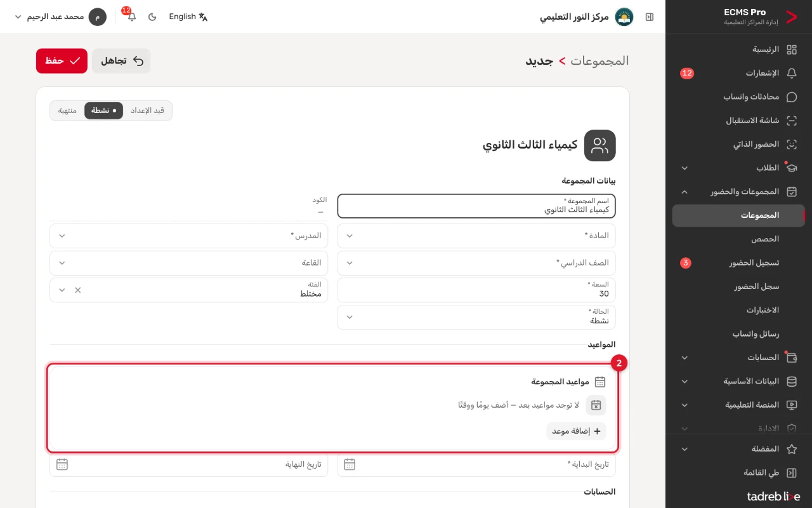
Task: Set status to منتهية
Action: click(67, 110)
